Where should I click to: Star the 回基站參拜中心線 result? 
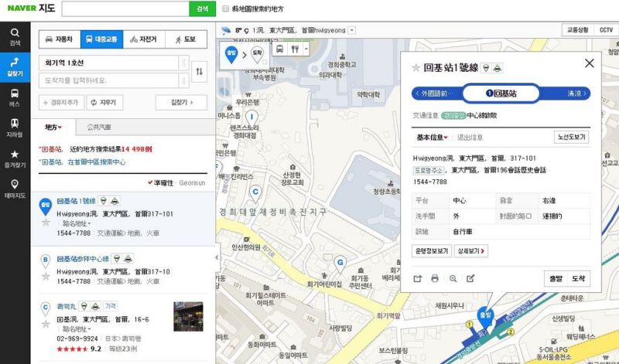pos(46,277)
